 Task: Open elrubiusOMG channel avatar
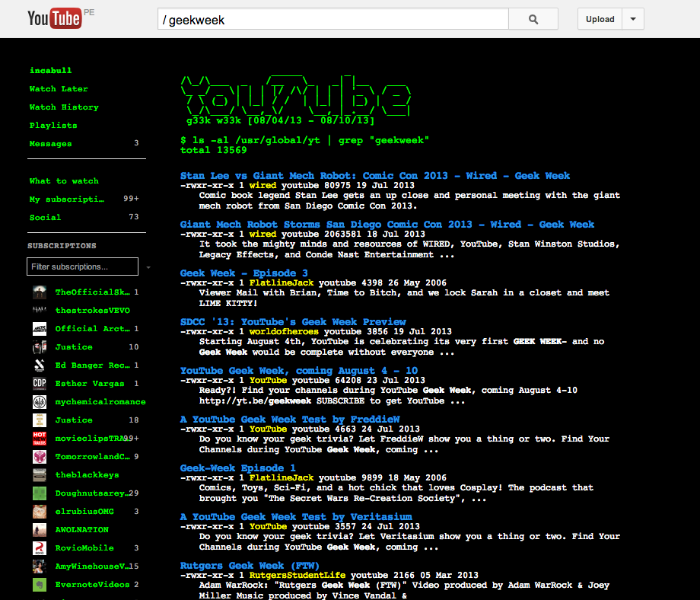tap(40, 512)
